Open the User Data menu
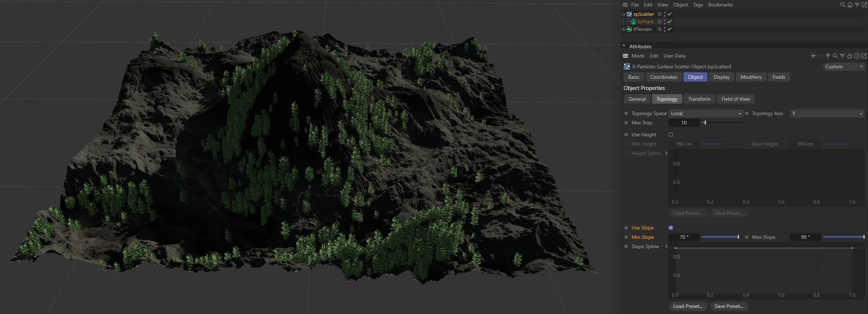868x314 pixels. pyautogui.click(x=674, y=56)
